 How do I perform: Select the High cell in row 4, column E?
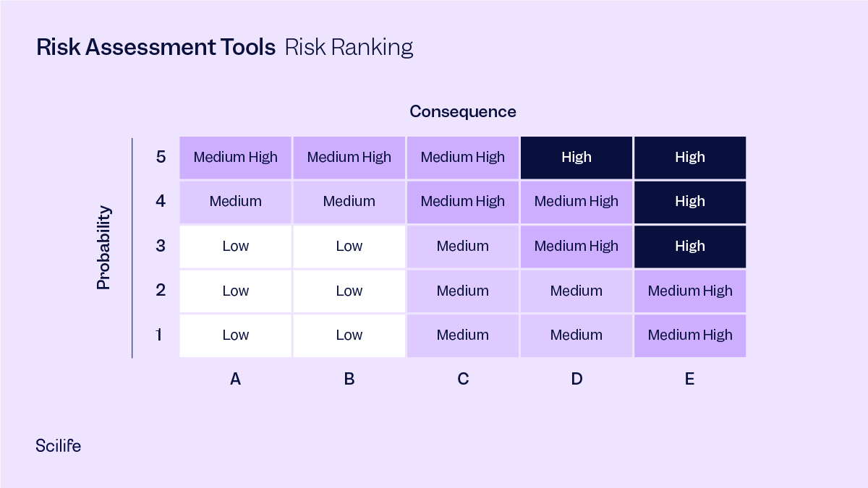pos(690,202)
